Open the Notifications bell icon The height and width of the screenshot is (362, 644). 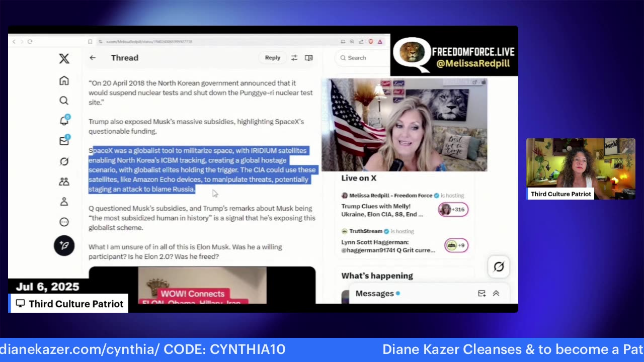click(64, 121)
